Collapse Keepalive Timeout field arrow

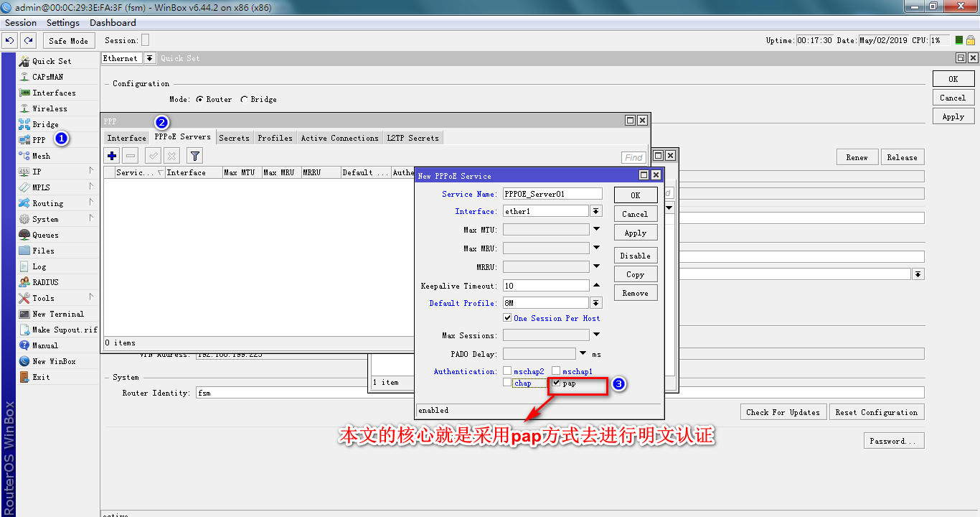tap(596, 285)
